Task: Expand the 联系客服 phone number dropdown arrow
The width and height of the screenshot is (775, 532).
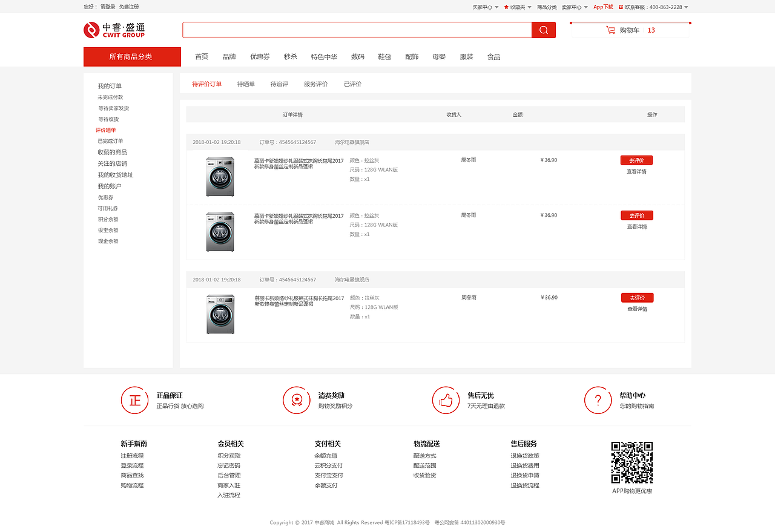Action: 686,7
